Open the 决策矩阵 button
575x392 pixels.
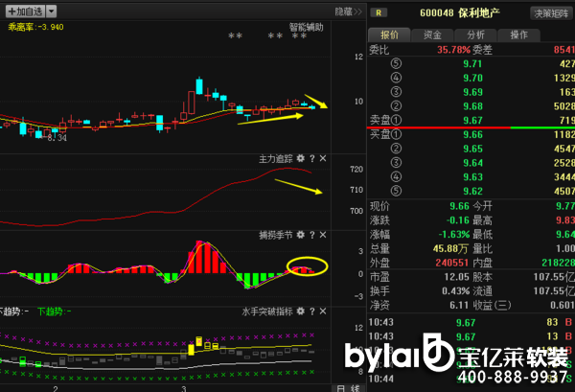(x=549, y=13)
